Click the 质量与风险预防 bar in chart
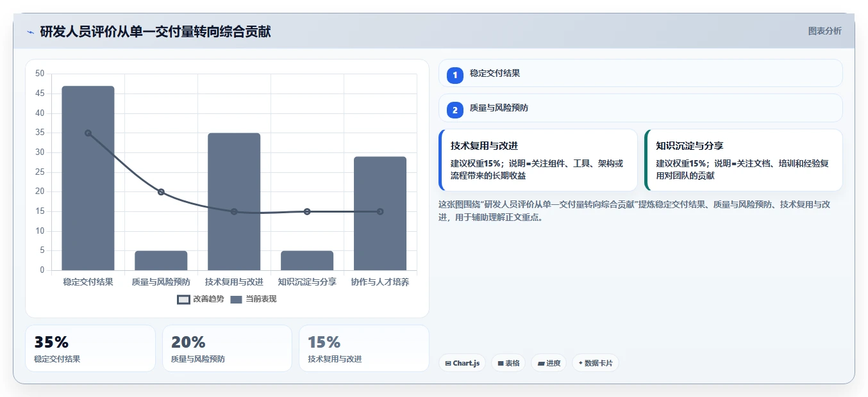Image resolution: width=868 pixels, height=397 pixels. (x=161, y=261)
